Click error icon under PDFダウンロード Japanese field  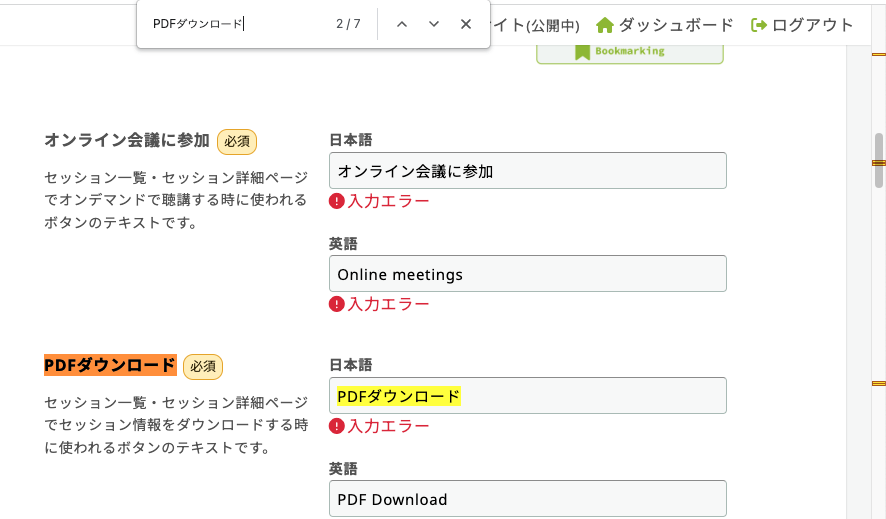point(337,426)
